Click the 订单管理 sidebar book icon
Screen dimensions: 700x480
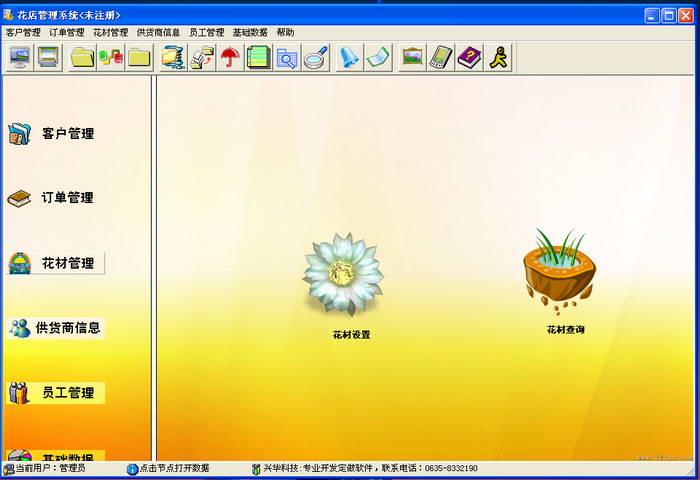pos(19,198)
